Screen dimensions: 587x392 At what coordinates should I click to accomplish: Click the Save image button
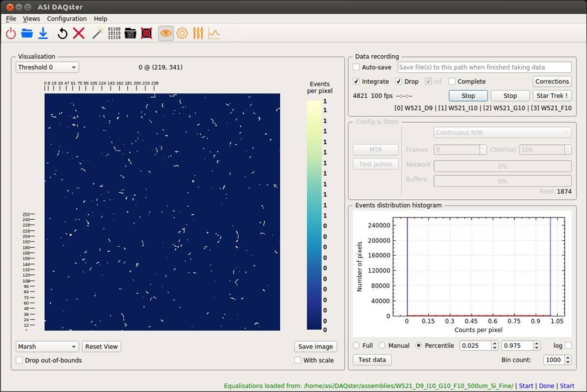[x=316, y=347]
